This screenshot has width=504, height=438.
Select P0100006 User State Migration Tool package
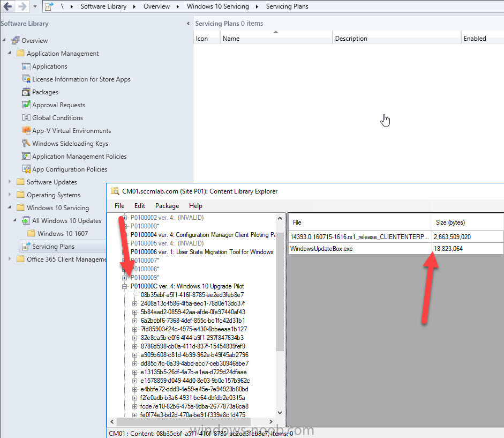pos(202,252)
